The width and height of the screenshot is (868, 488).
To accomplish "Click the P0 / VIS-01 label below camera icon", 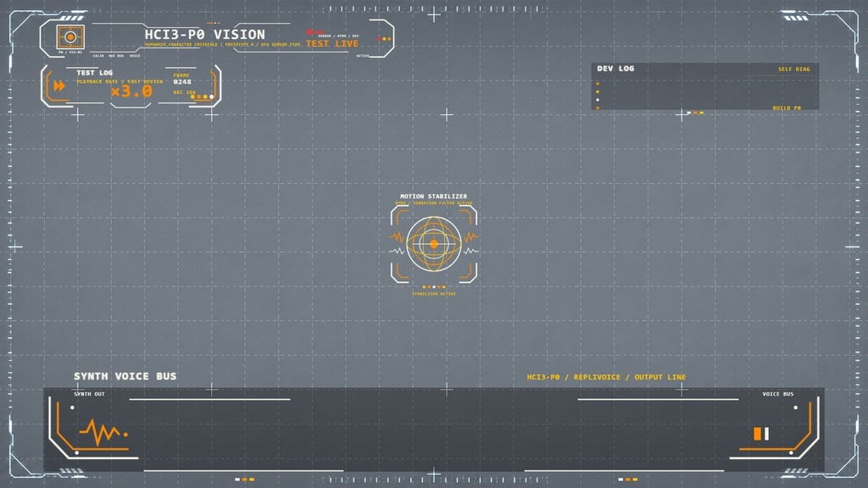I will (70, 53).
